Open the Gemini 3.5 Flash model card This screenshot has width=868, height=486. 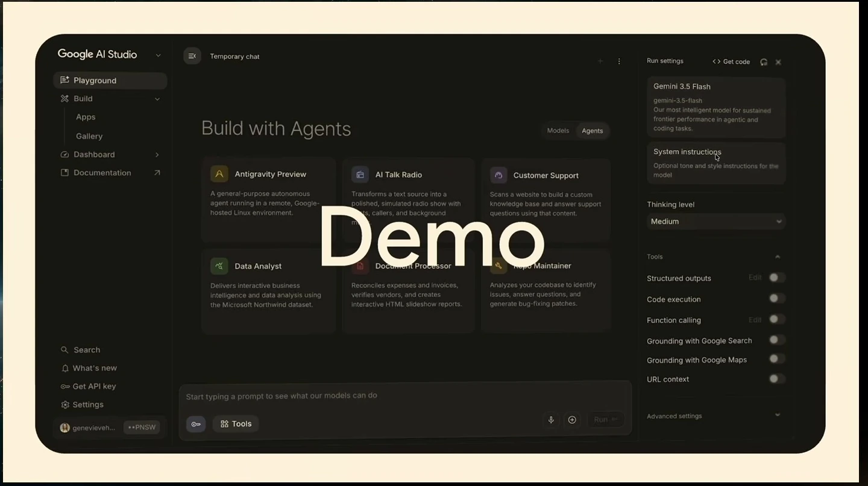[716, 107]
